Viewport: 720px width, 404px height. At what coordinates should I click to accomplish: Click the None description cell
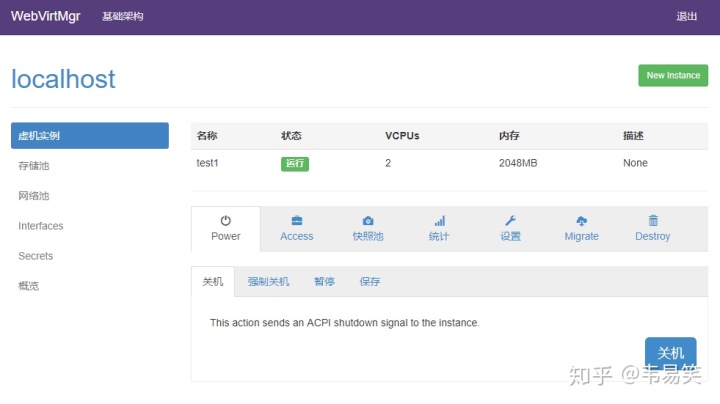pos(635,163)
